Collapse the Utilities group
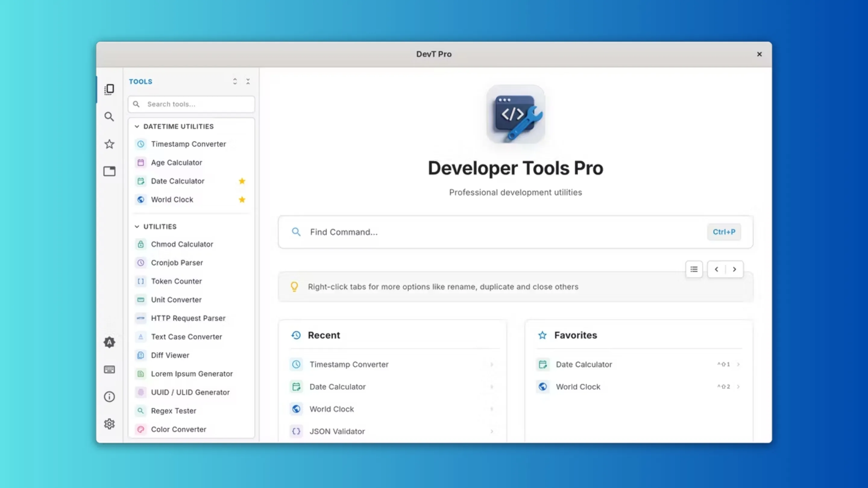This screenshot has height=488, width=868. 137,227
